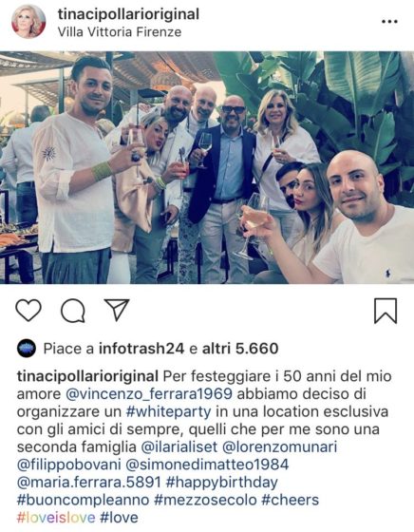
Task: Open the tinacipollarioriginal name in the caption
Action: click(x=87, y=376)
